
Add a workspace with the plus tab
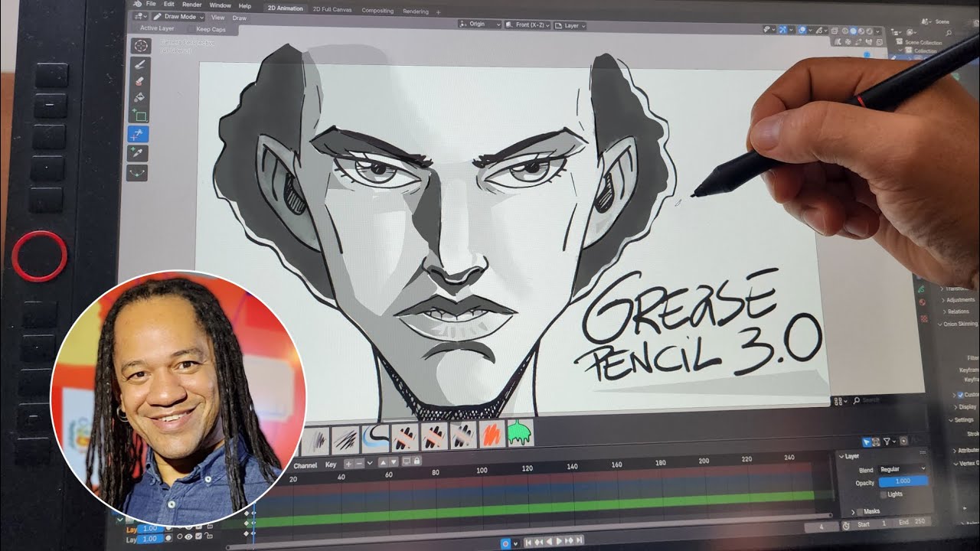[438, 12]
